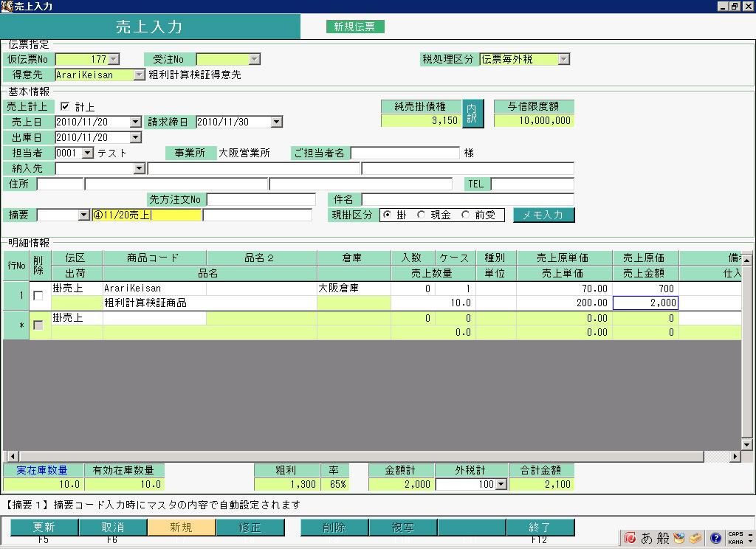The image size is (756, 549).
Task: Open the IME dictionary tool icon
Action: tap(695, 537)
